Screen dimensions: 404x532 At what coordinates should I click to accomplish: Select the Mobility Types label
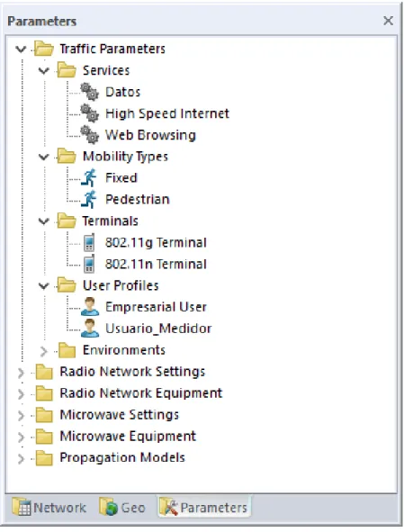click(125, 157)
